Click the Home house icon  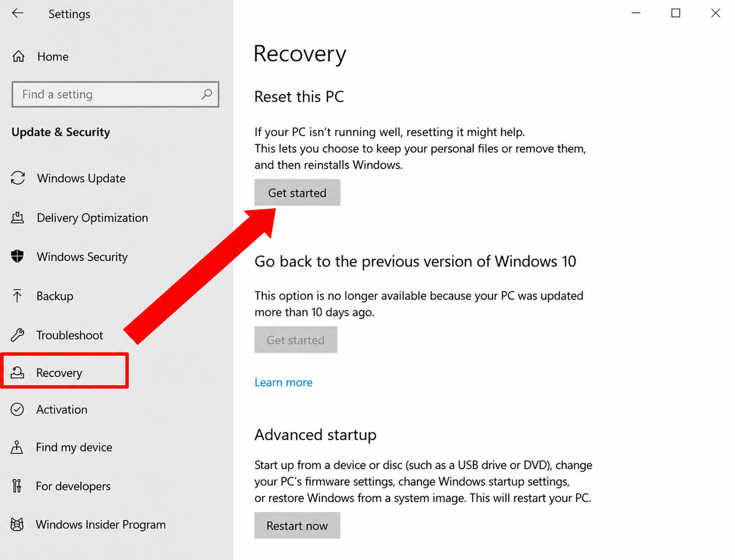click(x=18, y=56)
